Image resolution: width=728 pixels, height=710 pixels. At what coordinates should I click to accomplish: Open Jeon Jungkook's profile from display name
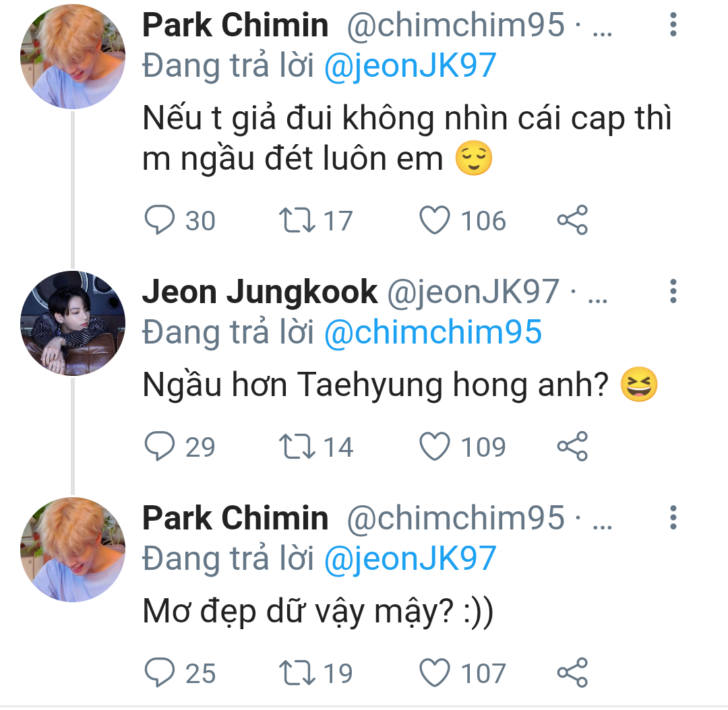(260, 292)
